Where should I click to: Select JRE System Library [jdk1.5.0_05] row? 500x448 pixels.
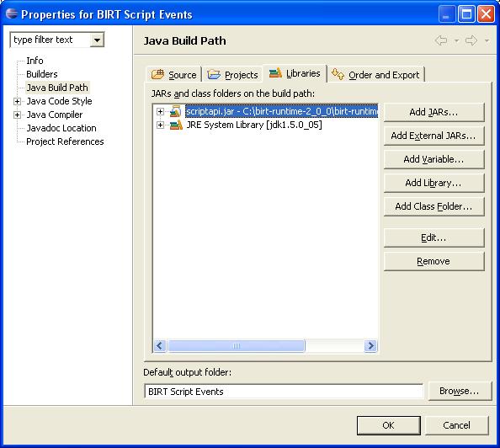254,125
